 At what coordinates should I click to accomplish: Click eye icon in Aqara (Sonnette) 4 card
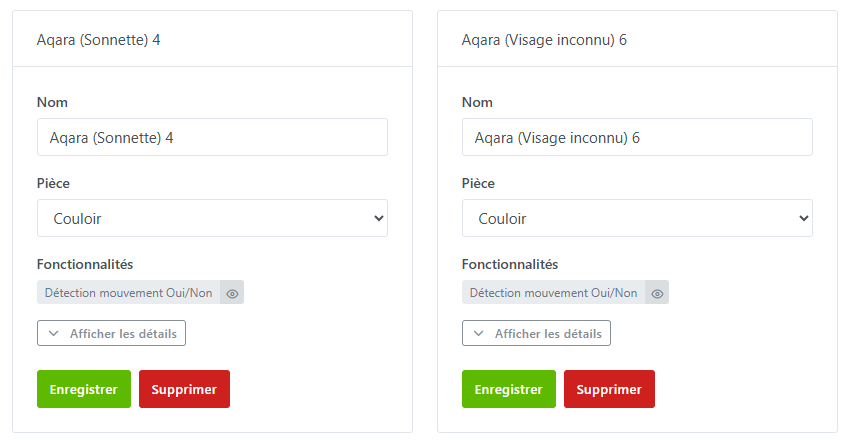[x=232, y=293]
